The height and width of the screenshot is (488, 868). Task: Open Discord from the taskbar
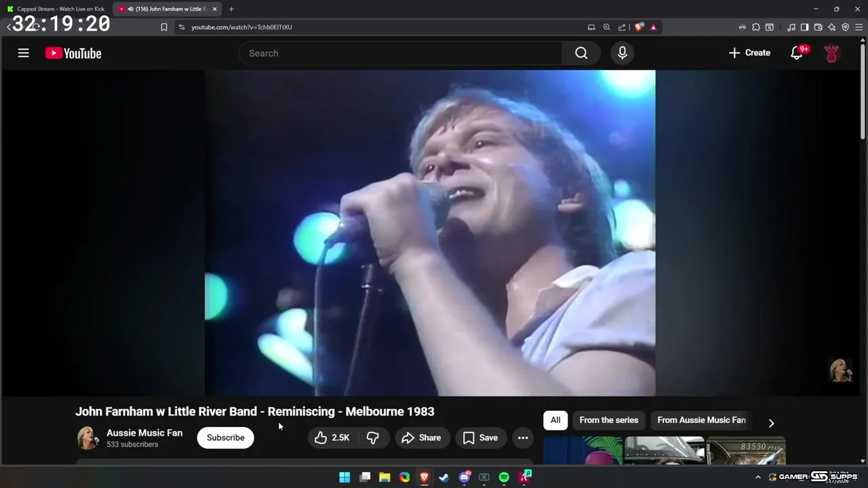point(465,477)
